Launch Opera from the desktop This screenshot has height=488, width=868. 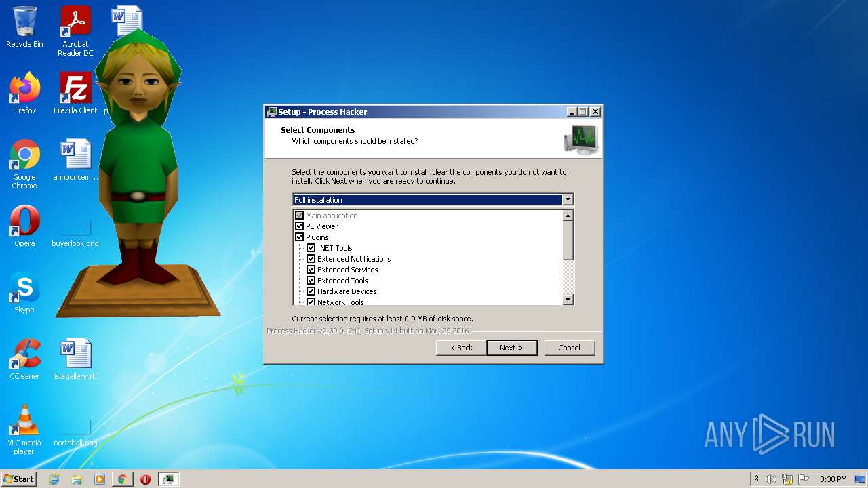point(24,226)
